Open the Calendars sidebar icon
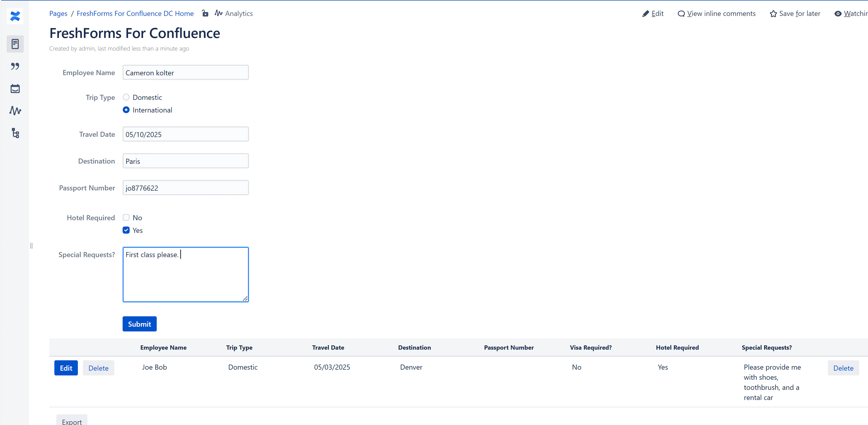868x425 pixels. point(15,89)
